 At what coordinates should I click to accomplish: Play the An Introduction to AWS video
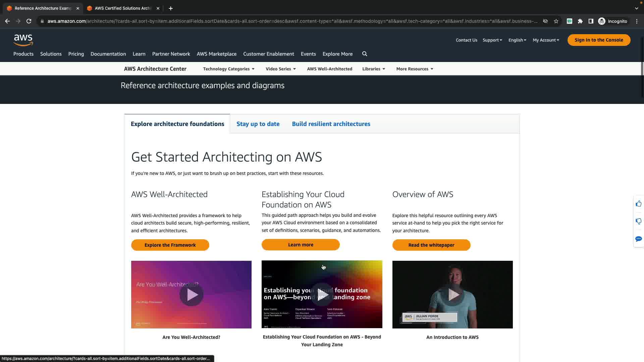[x=452, y=295]
